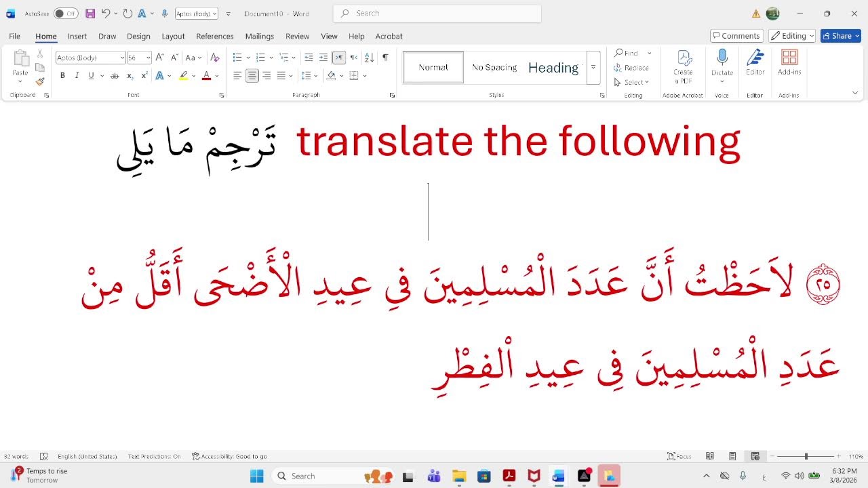Align the paragraph text left
The height and width of the screenshot is (488, 868).
click(237, 75)
